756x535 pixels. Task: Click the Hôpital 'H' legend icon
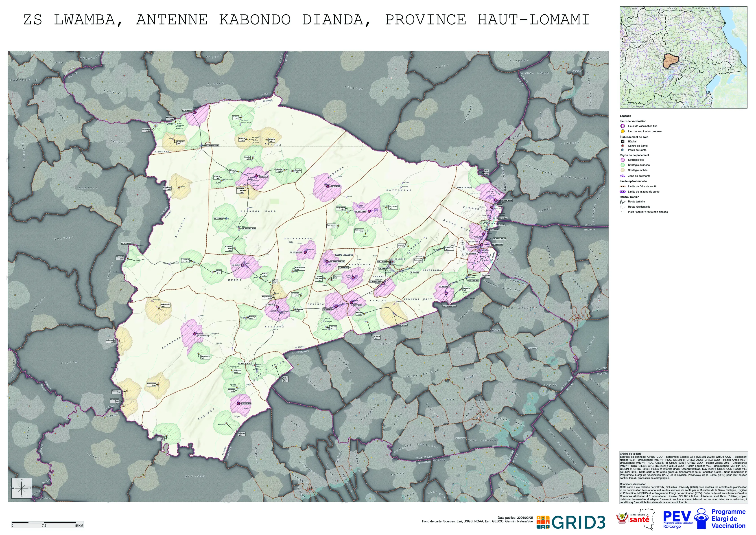coord(623,142)
